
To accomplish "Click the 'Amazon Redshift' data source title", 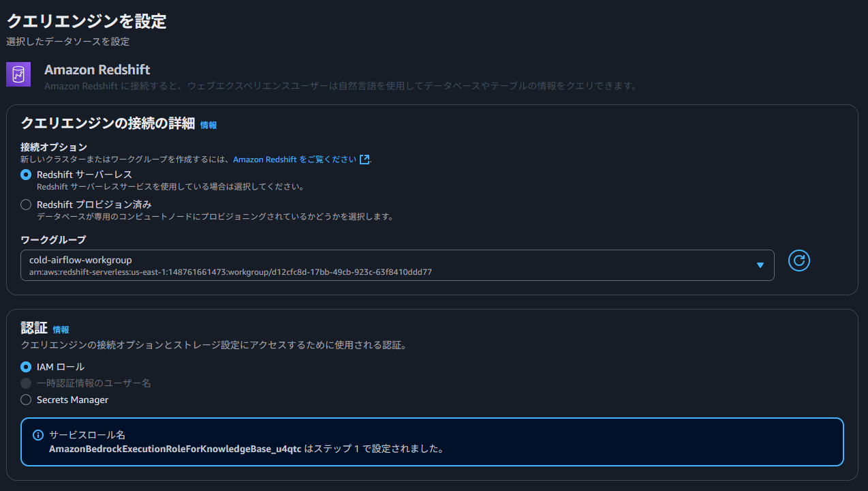I will (x=97, y=70).
